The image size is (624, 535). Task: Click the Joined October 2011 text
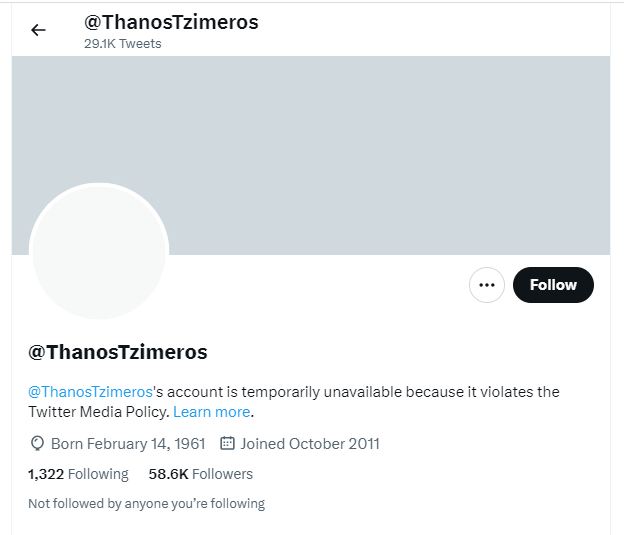click(310, 443)
